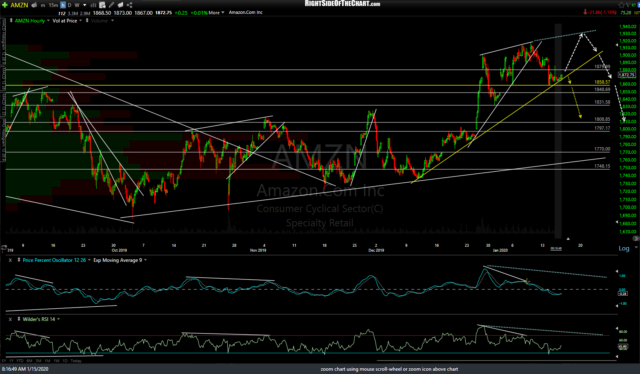The height and width of the screenshot is (374, 640).
Task: Close the Wilder's RSI pane
Action: 11,319
